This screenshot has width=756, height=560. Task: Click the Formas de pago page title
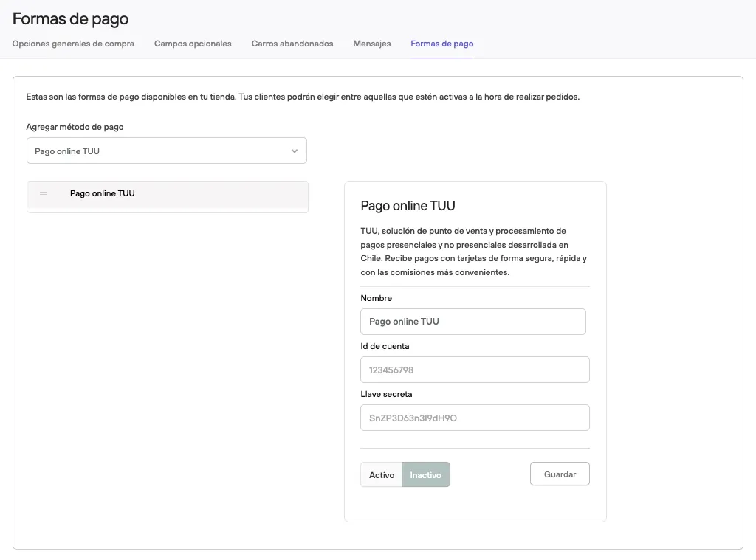tap(70, 18)
